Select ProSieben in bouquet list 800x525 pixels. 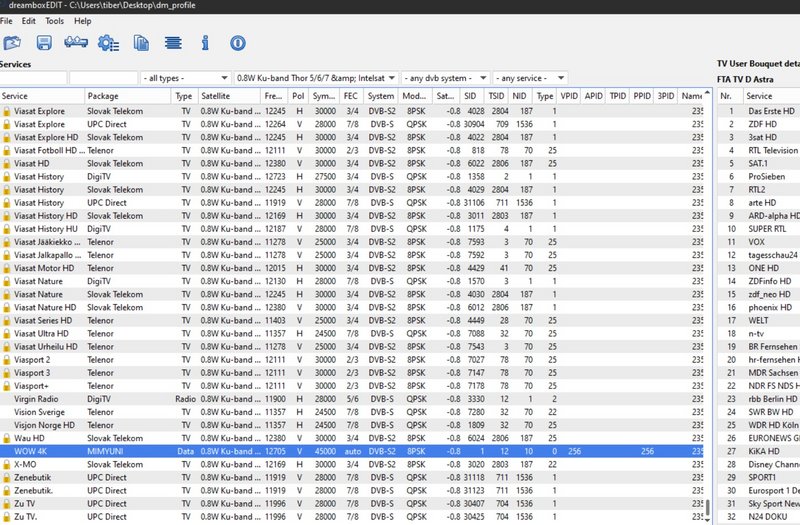pos(759,177)
